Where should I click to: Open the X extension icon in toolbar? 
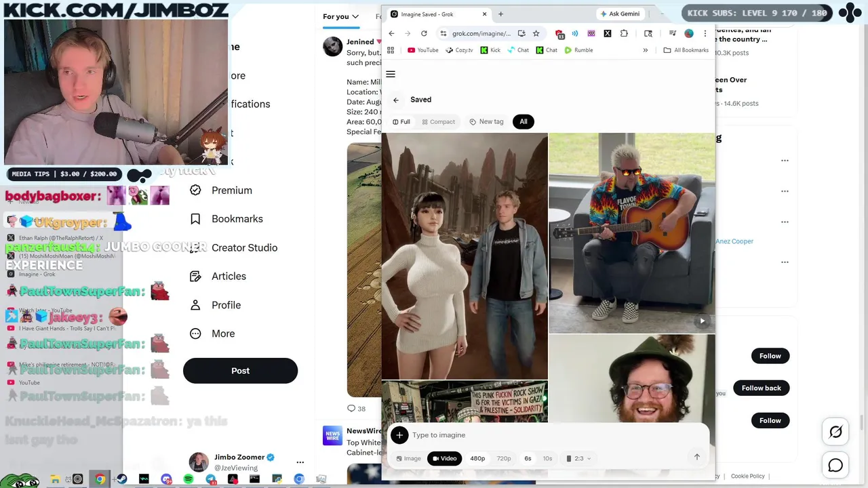point(608,33)
